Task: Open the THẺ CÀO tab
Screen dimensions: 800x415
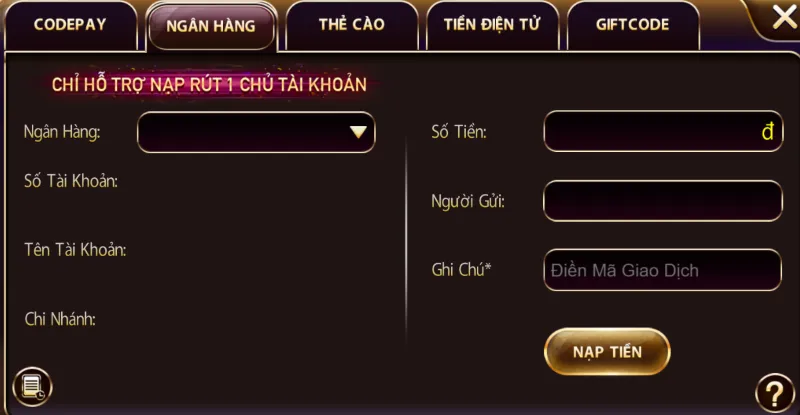Action: click(351, 25)
